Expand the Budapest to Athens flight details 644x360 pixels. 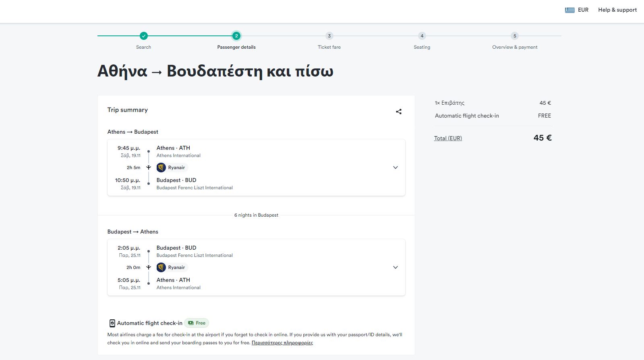point(396,267)
